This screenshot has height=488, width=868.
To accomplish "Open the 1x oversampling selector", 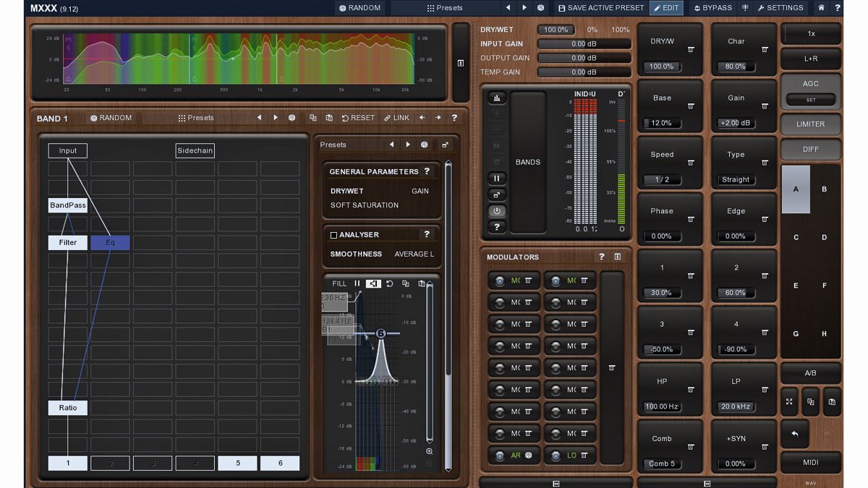I will coord(811,33).
